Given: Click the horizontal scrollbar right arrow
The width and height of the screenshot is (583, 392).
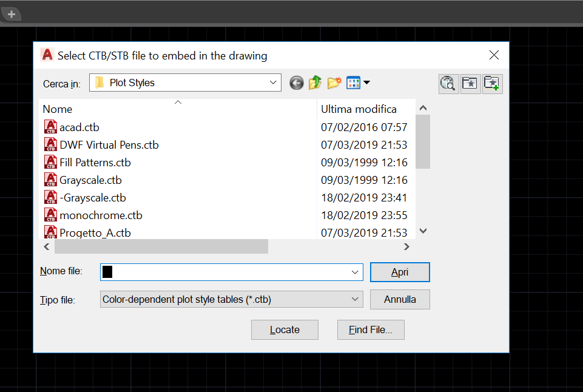Looking at the screenshot, I should tap(406, 246).
